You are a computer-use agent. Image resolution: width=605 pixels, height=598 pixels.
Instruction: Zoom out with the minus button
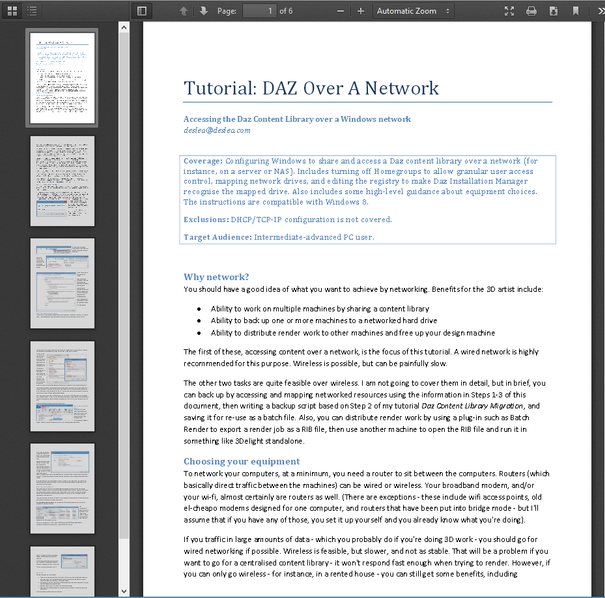(x=340, y=11)
